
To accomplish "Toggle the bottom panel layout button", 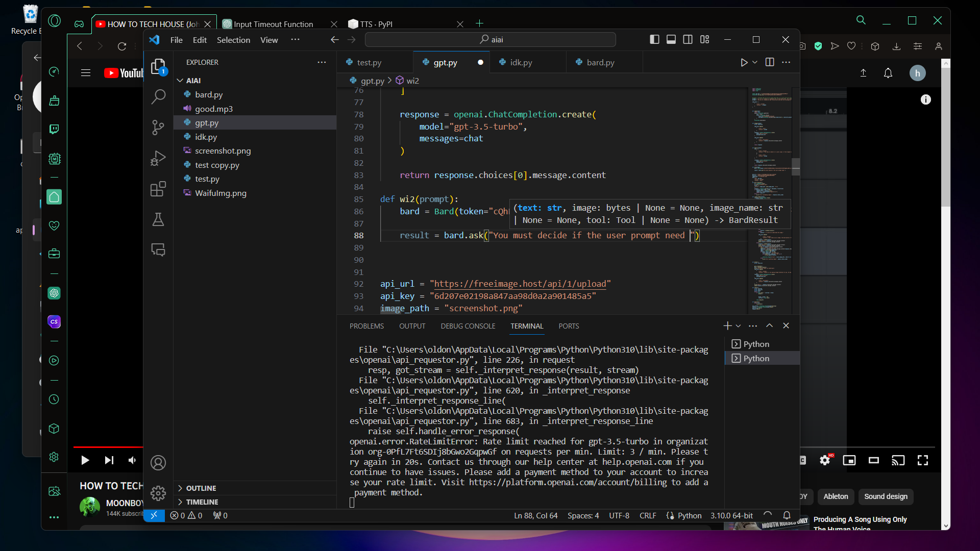I will click(x=671, y=40).
